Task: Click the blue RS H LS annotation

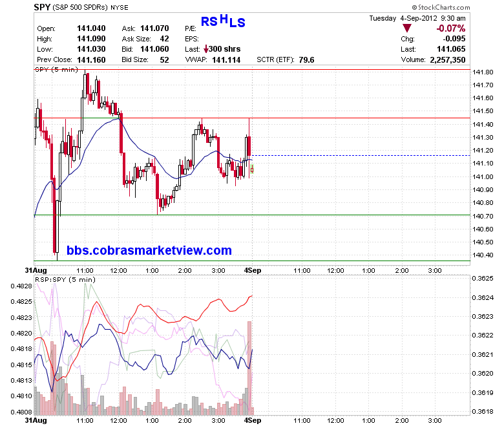Action: click(223, 21)
